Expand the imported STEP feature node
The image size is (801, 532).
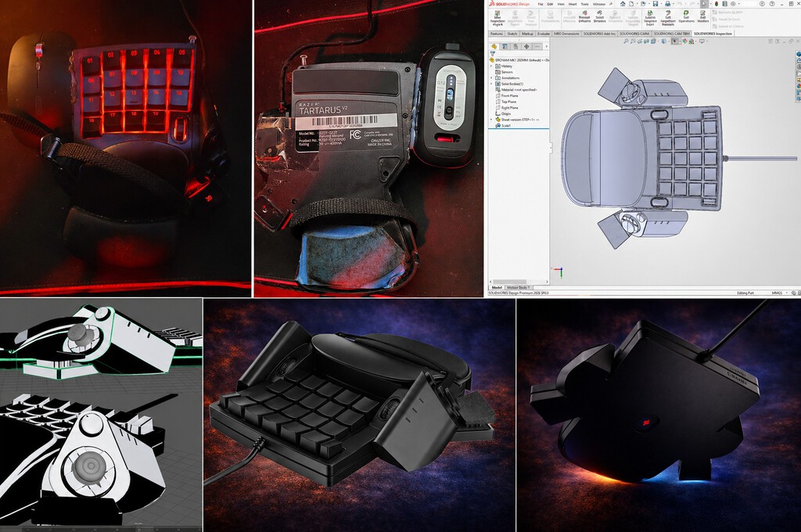pos(491,120)
